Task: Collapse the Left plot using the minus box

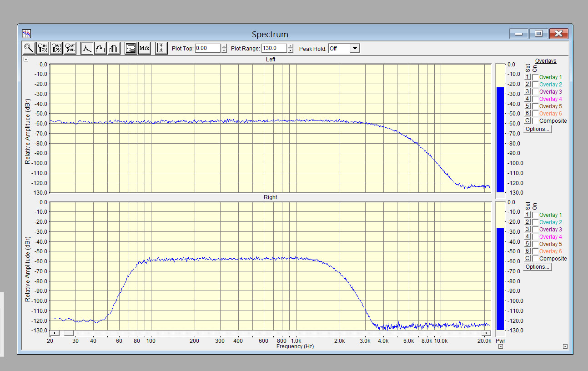Action: click(x=26, y=59)
